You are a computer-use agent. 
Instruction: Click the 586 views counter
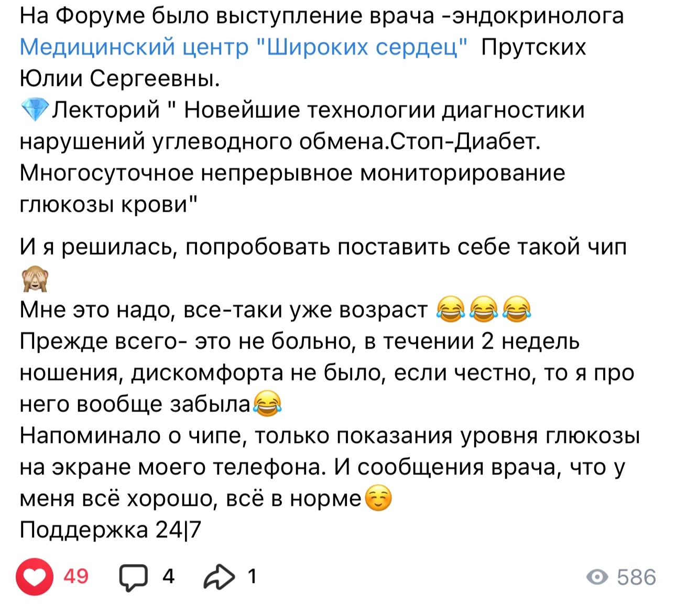(636, 577)
